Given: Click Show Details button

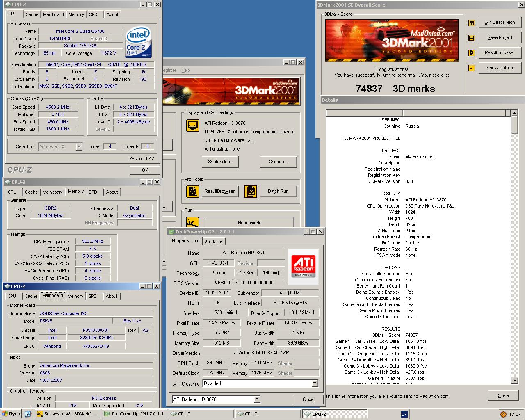Looking at the screenshot, I should [x=500, y=68].
